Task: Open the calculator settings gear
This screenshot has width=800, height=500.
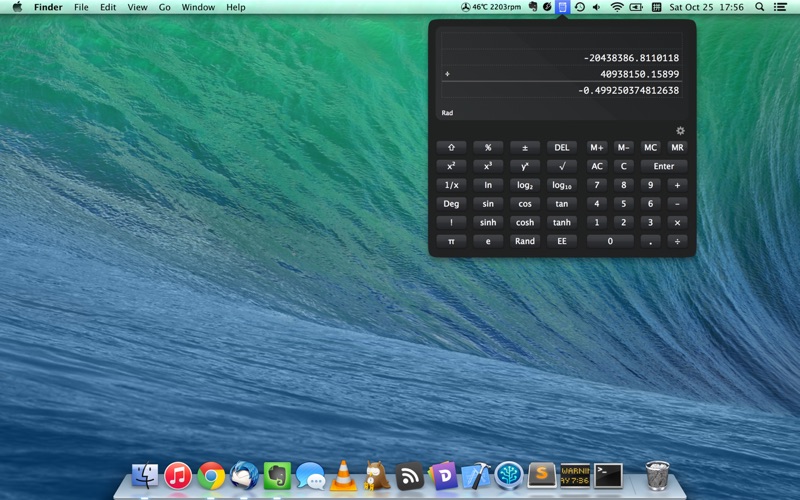Action: [x=680, y=131]
